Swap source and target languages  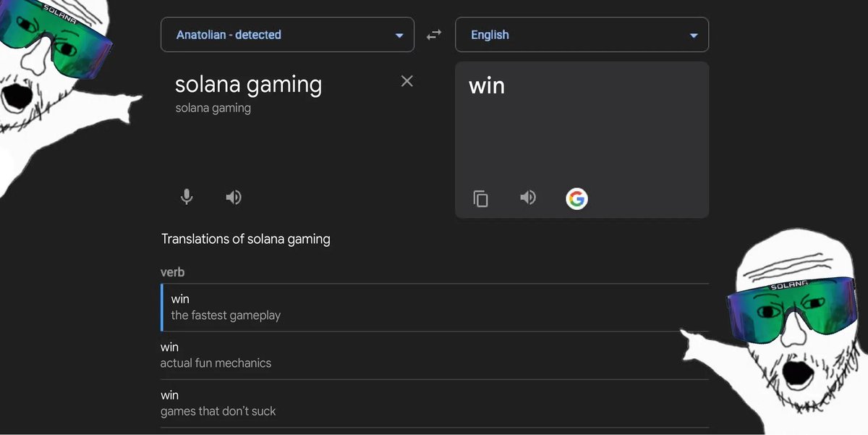click(x=434, y=34)
